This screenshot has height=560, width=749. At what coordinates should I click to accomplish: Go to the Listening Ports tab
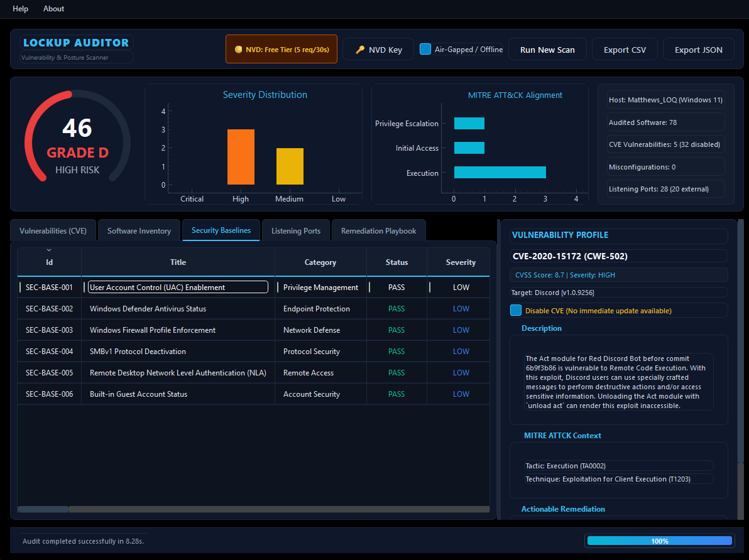click(x=296, y=230)
